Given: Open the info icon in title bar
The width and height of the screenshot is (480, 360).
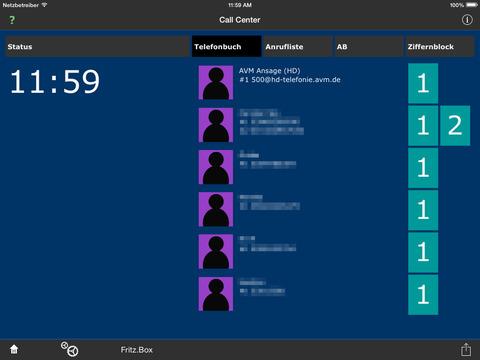Looking at the screenshot, I should [x=467, y=20].
